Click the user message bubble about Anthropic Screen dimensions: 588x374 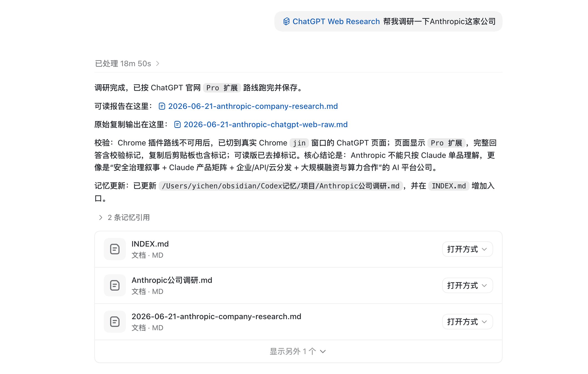pyautogui.click(x=388, y=21)
